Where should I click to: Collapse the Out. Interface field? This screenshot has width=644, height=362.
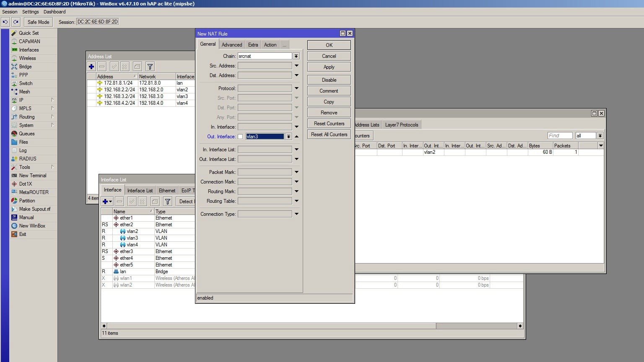pos(296,137)
